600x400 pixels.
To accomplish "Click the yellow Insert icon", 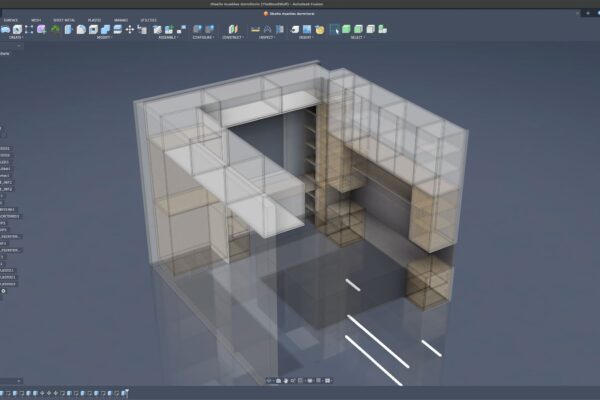I will [320, 29].
